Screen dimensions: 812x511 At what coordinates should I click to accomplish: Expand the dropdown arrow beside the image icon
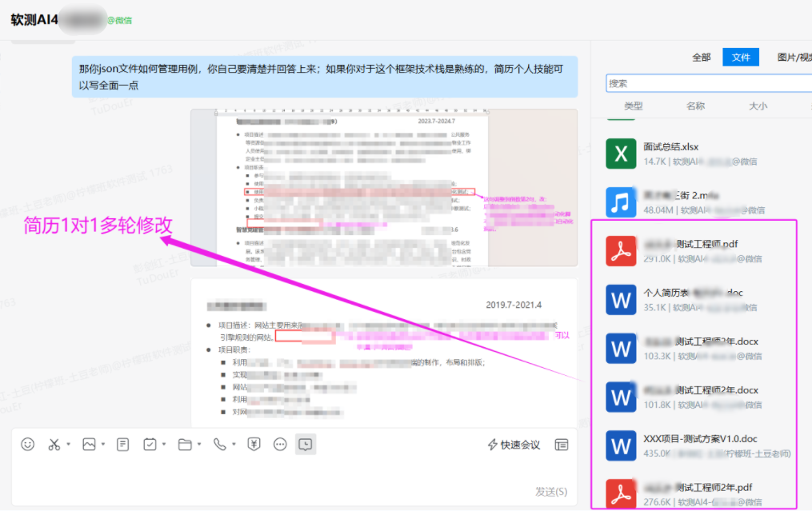pos(103,445)
